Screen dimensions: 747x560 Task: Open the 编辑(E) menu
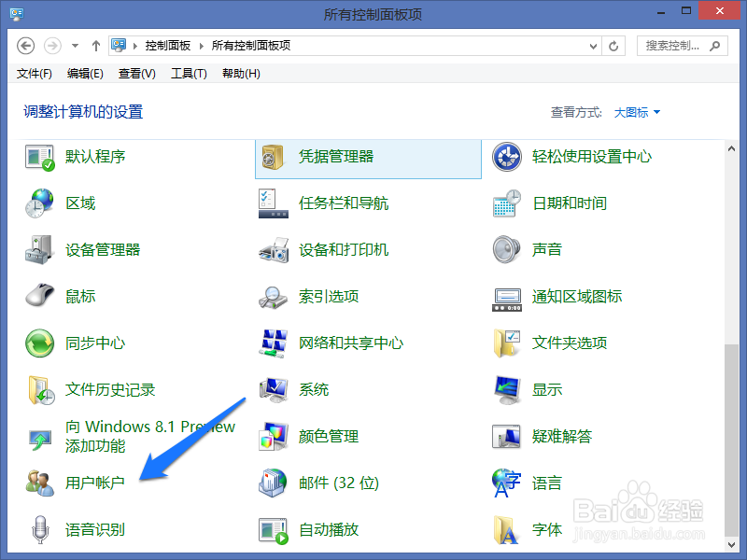(85, 74)
